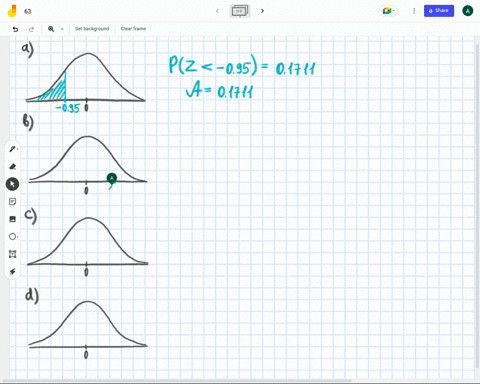480x384 pixels.
Task: Click the zoom magnifier icon
Action: pyautogui.click(x=51, y=29)
